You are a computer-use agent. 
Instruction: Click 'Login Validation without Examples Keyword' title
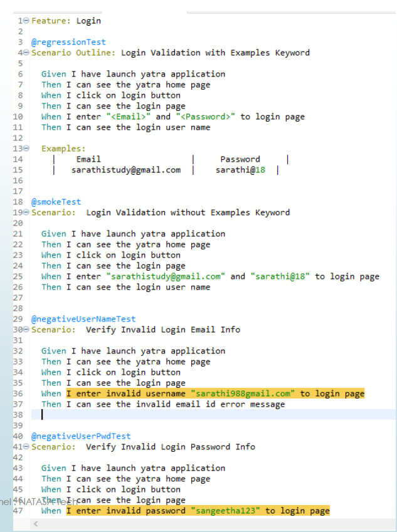click(x=188, y=212)
